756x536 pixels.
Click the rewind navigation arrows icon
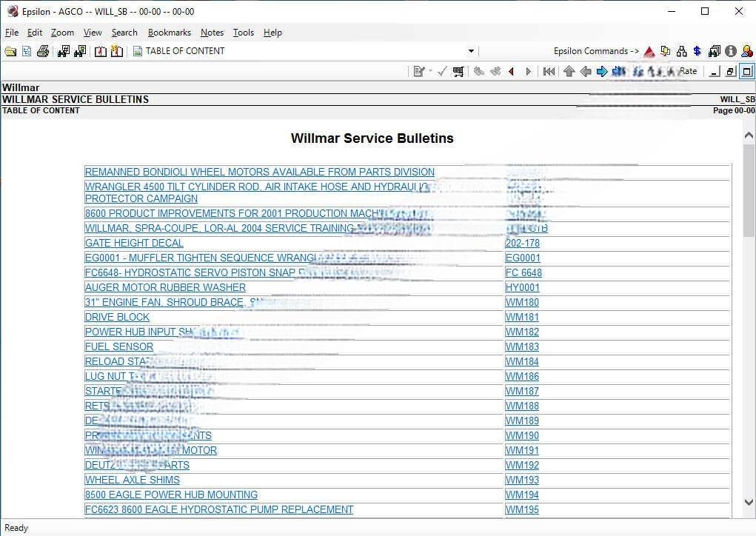(x=549, y=71)
